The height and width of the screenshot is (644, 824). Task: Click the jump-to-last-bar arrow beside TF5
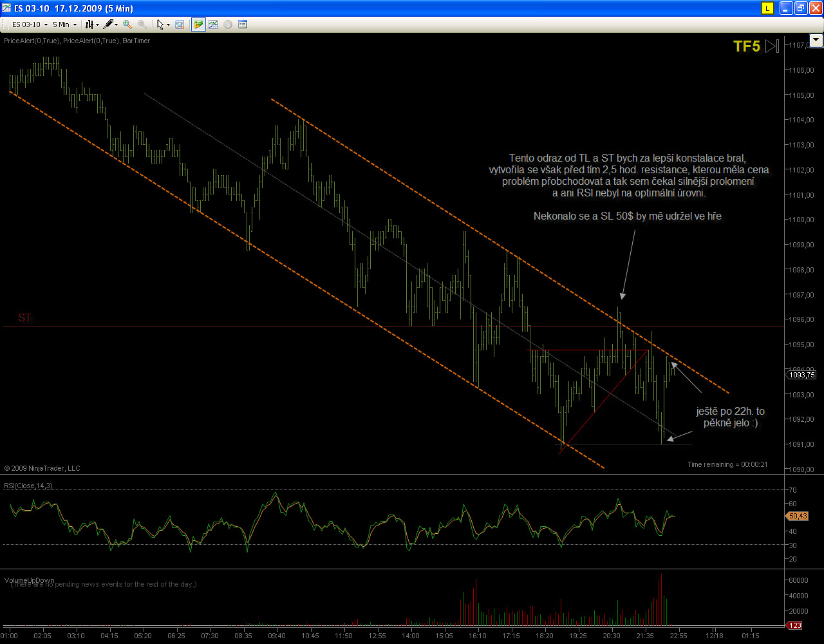click(772, 46)
